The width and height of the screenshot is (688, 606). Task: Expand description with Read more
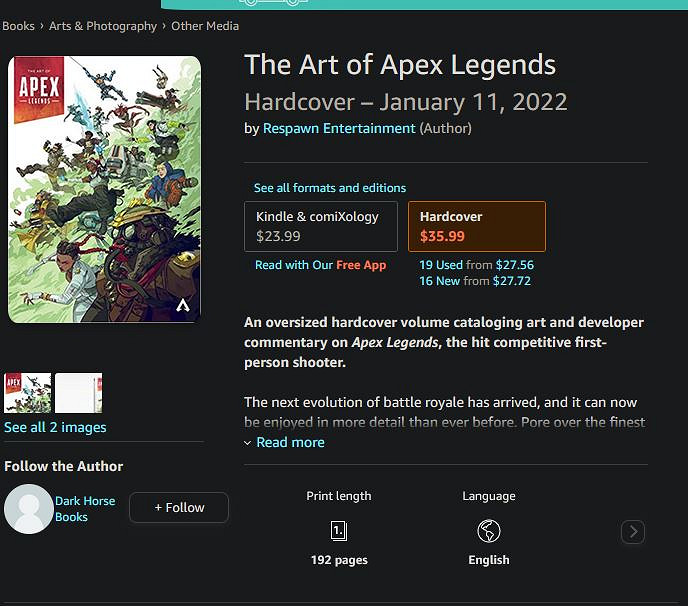click(x=290, y=442)
